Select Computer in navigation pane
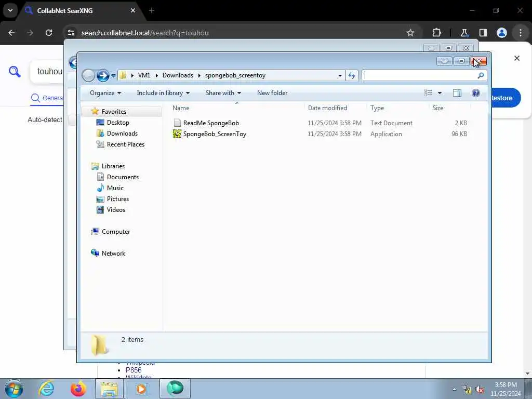Image resolution: width=532 pixels, height=399 pixels. tap(116, 232)
